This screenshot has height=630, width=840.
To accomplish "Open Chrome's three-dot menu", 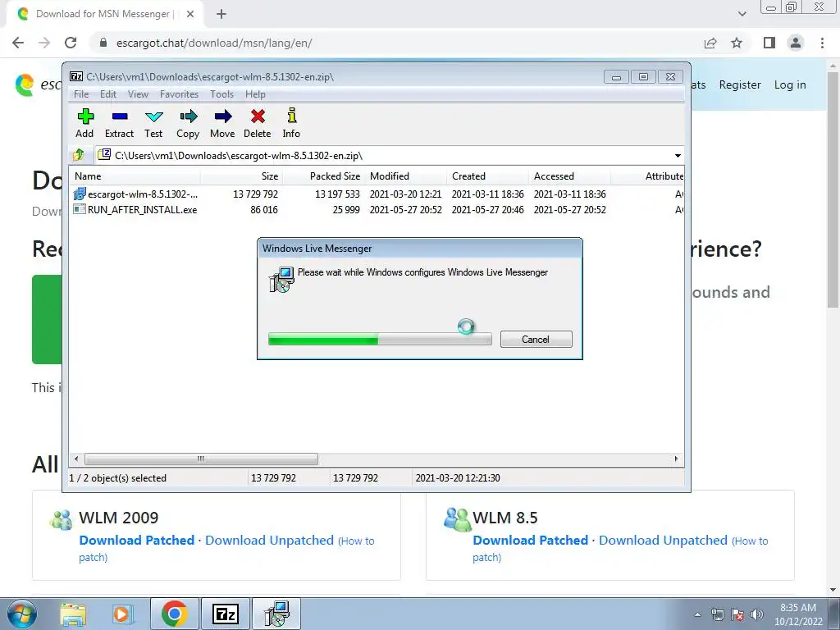I will coord(822,43).
